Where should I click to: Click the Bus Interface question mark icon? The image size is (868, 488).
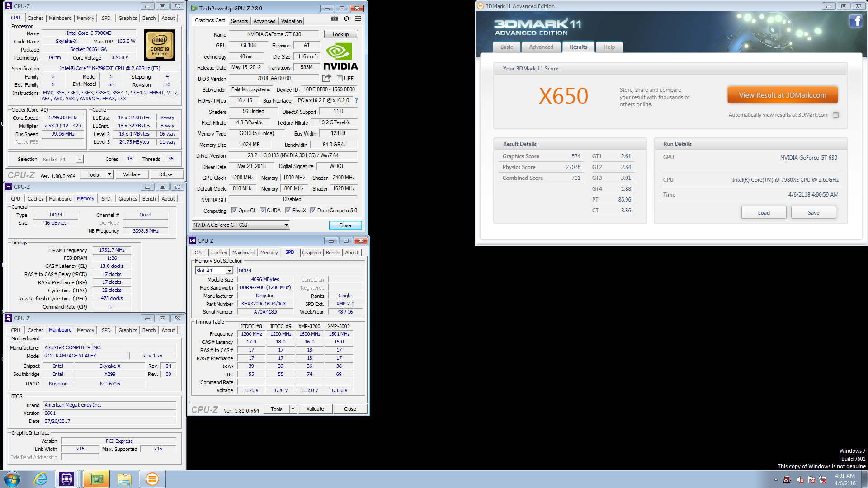[x=356, y=100]
